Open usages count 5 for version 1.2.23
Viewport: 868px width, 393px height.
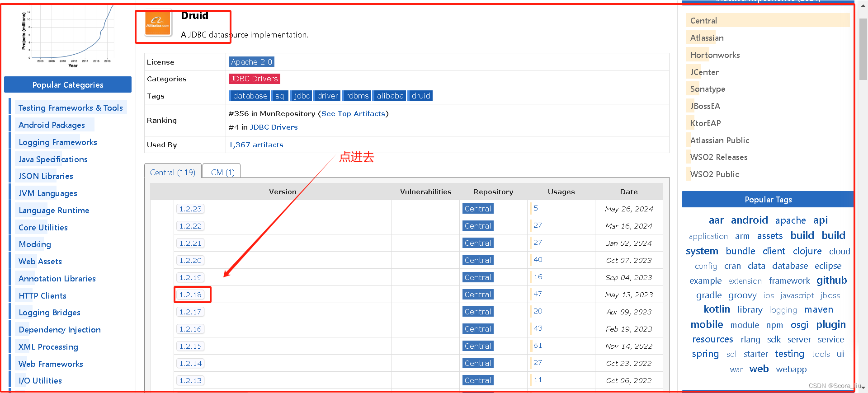(536, 208)
